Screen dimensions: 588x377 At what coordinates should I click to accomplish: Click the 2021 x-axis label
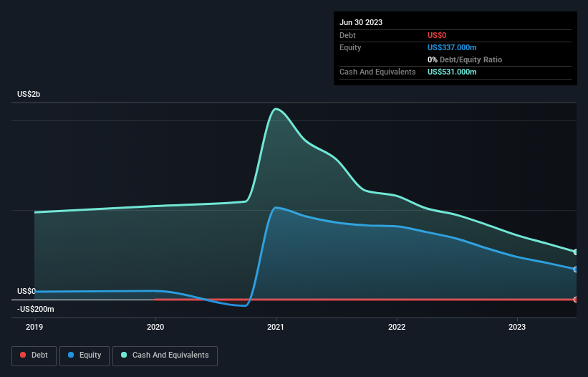(276, 327)
